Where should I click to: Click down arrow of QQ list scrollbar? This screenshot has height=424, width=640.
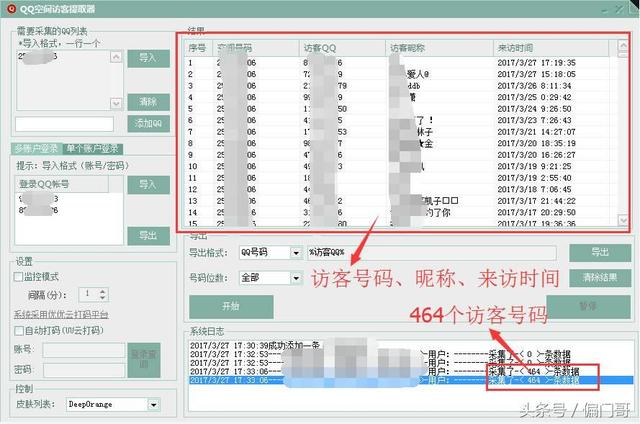pyautogui.click(x=116, y=104)
